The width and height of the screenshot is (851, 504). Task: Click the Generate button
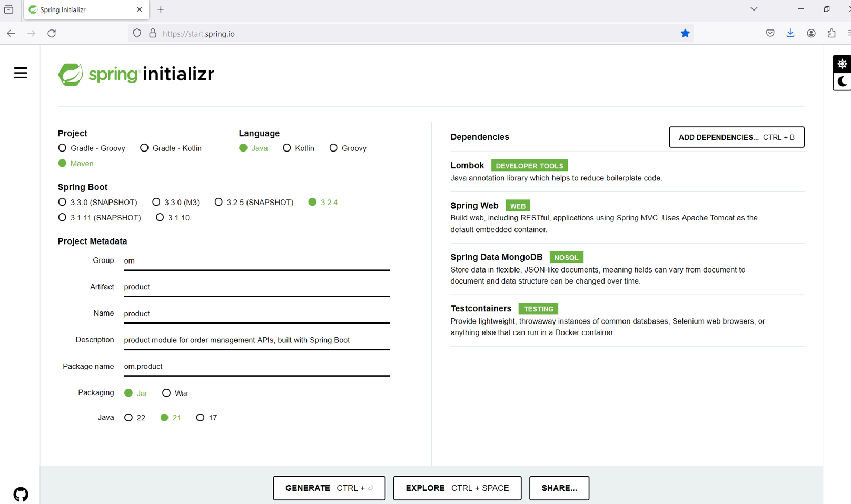point(329,488)
